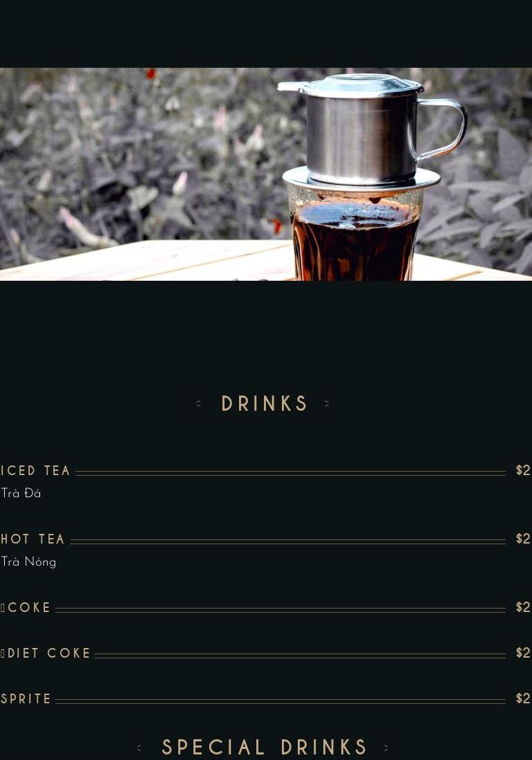
Task: Click the $2 price for Hot Tea
Action: pyautogui.click(x=523, y=539)
